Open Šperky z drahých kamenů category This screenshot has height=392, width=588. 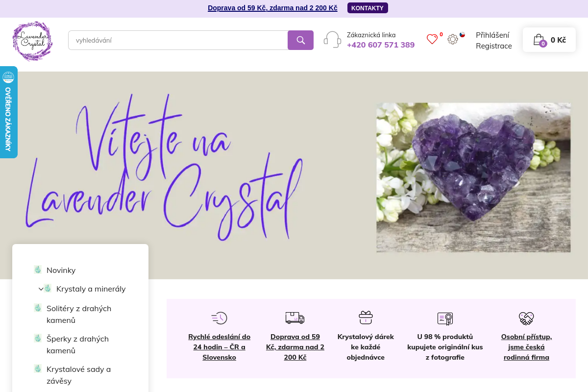(77, 344)
